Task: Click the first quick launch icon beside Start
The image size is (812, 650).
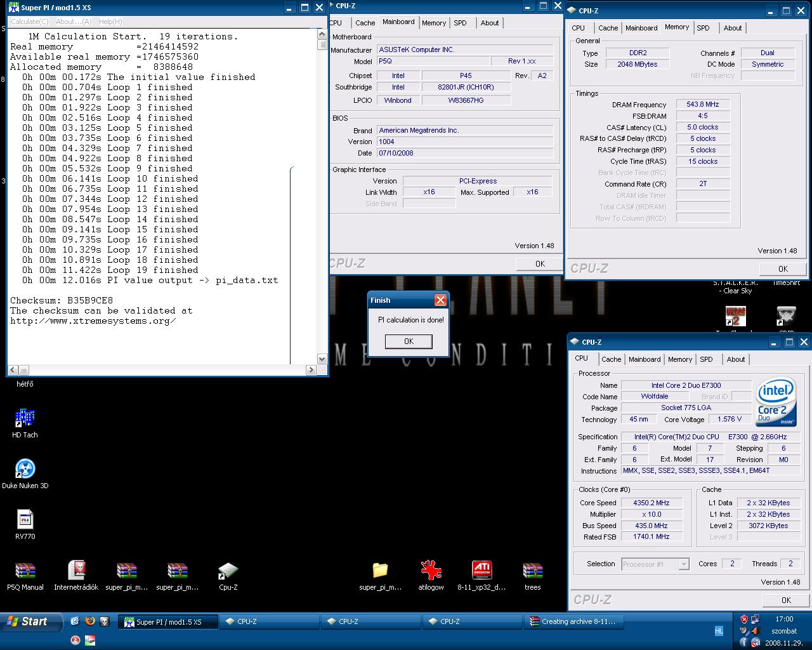Action: (75, 621)
